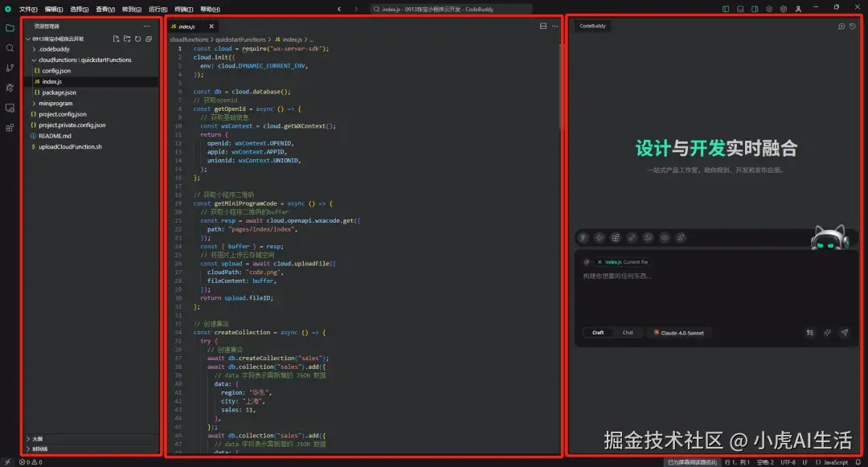The width and height of the screenshot is (868, 467).
Task: Open the 终端(T) menu
Action: click(x=184, y=9)
